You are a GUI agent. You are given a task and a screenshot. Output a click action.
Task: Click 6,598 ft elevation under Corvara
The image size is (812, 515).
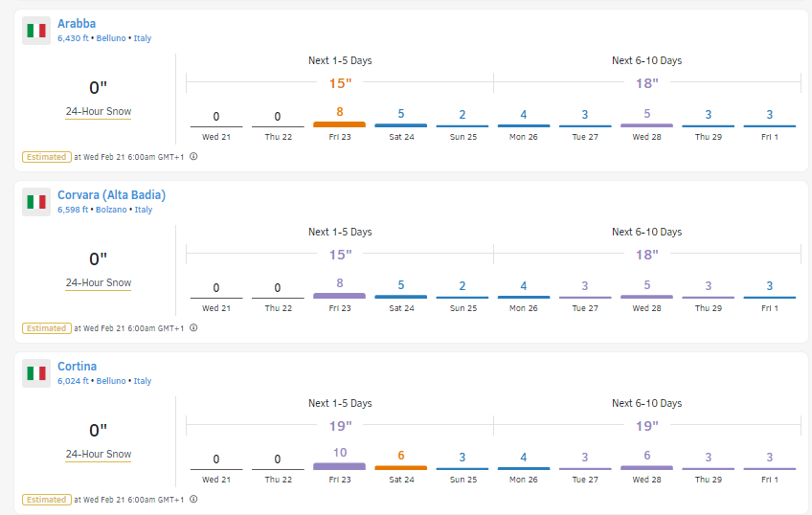tap(73, 210)
